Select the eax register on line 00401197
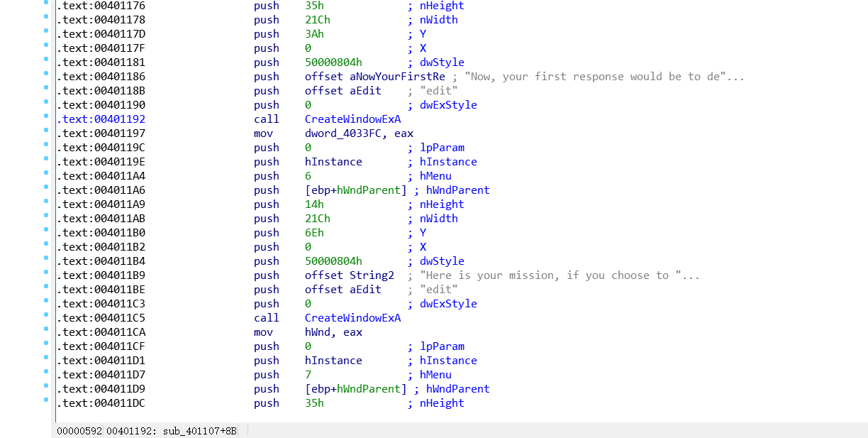The width and height of the screenshot is (868, 438). click(404, 133)
